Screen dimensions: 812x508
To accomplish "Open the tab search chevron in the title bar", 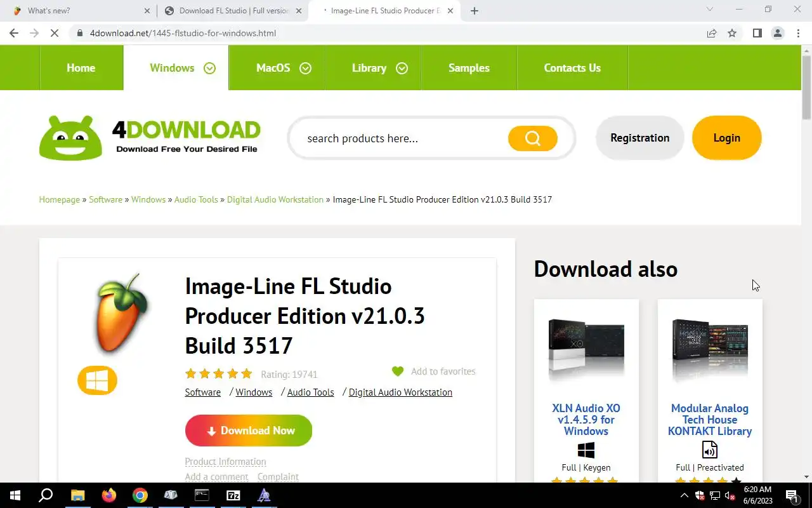I will [x=709, y=9].
